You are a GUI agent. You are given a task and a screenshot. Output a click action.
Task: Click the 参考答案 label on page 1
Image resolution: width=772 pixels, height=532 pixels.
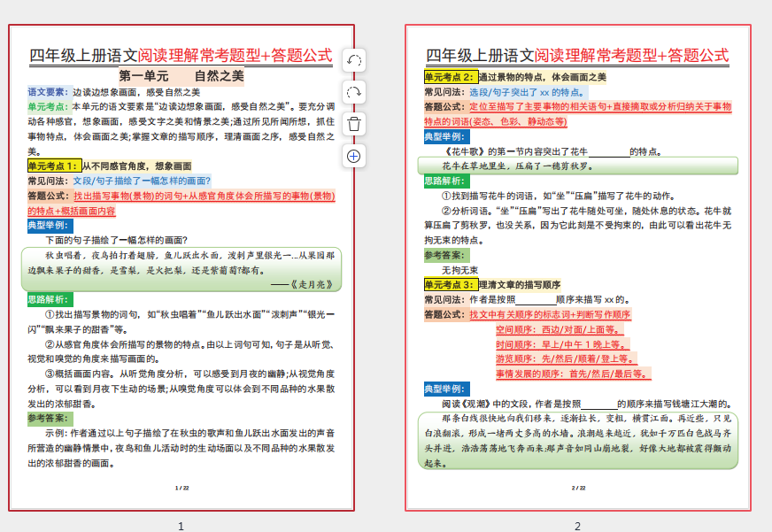coord(49,418)
